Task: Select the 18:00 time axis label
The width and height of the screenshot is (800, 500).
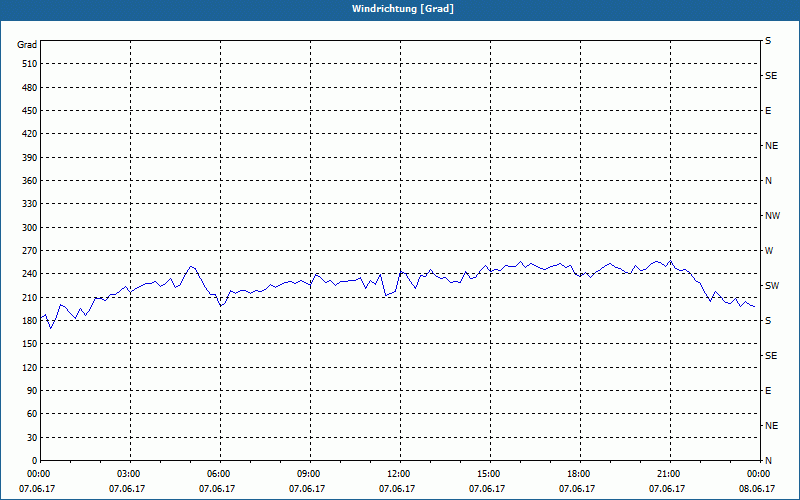Action: [579, 474]
